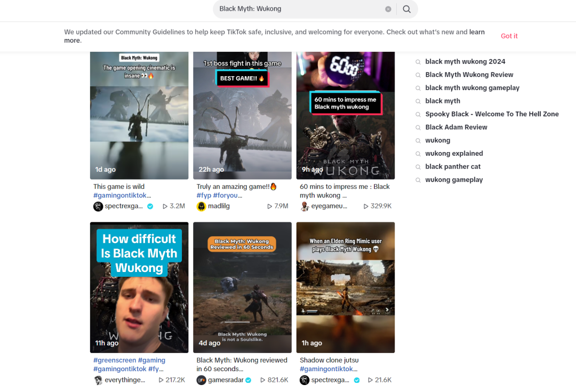Viewport: 576px width, 392px height.
Task: Play the Elden Ring Mimic user video
Action: tap(346, 287)
